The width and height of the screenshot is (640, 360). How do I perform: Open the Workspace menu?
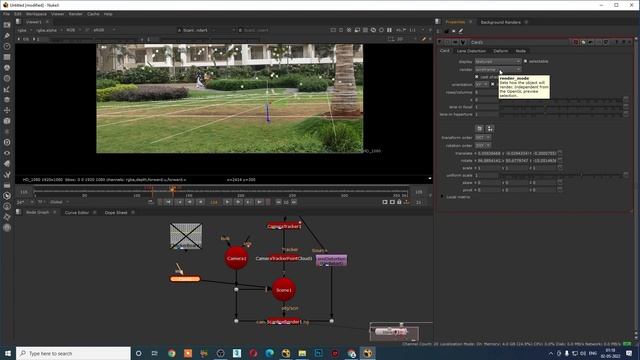click(36, 14)
